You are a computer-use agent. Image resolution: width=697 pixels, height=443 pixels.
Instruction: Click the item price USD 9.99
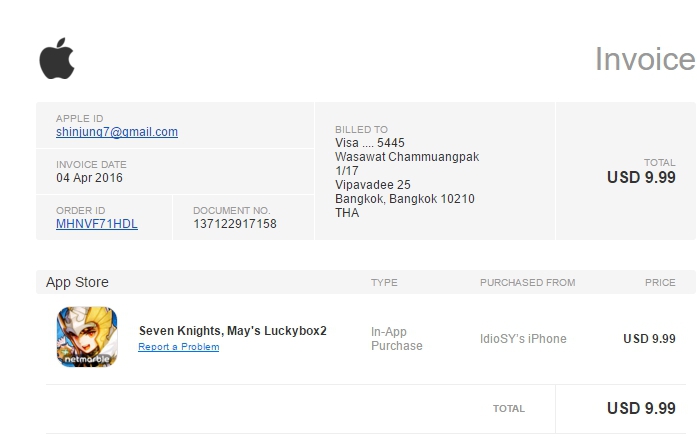(x=649, y=339)
